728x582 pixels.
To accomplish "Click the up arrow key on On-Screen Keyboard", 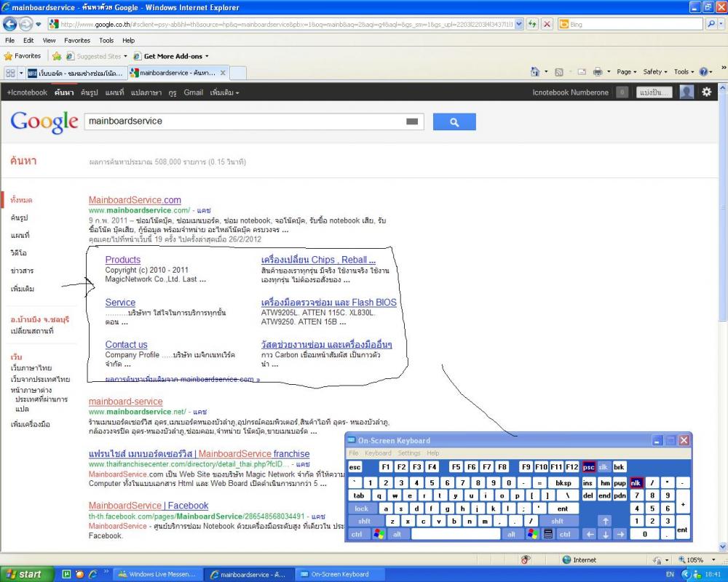I will (606, 521).
